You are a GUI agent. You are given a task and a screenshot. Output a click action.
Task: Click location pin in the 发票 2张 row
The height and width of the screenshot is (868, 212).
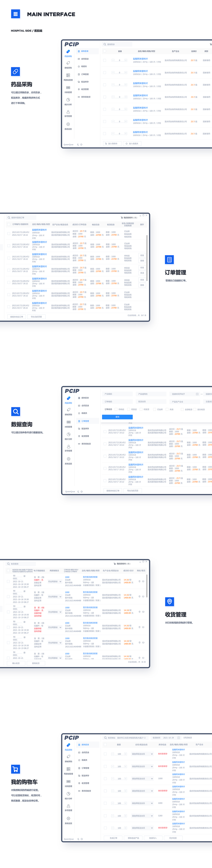pyautogui.click(x=139, y=581)
